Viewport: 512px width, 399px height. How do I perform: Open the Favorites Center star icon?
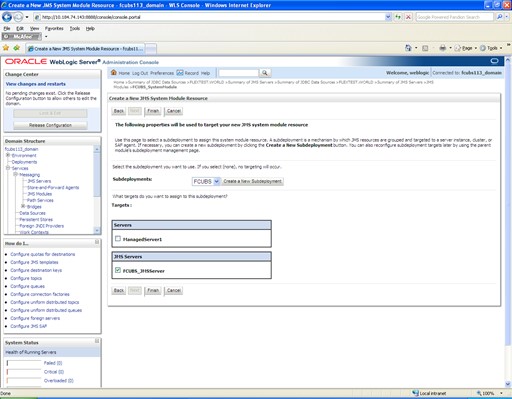(x=6, y=48)
